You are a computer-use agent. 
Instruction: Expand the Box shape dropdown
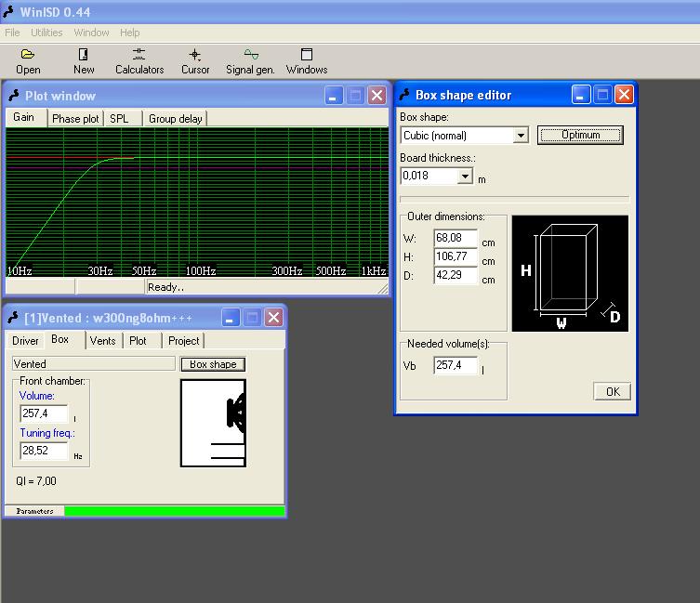(x=521, y=136)
